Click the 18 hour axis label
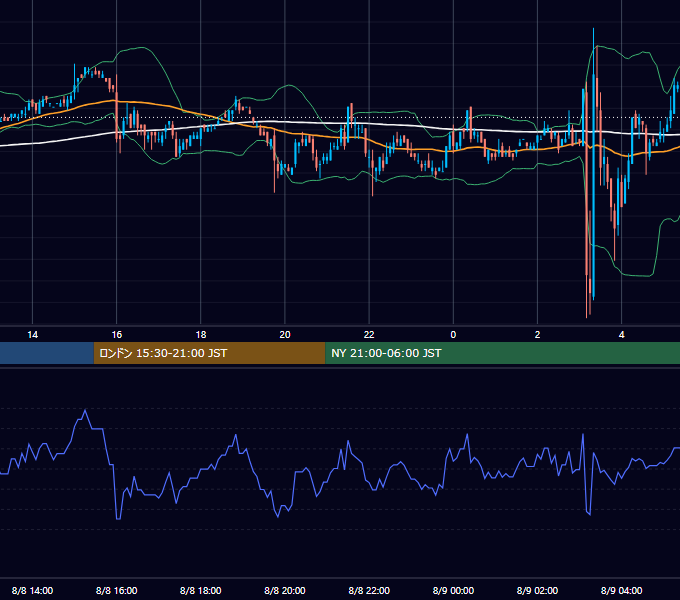This screenshot has width=680, height=600. point(201,335)
